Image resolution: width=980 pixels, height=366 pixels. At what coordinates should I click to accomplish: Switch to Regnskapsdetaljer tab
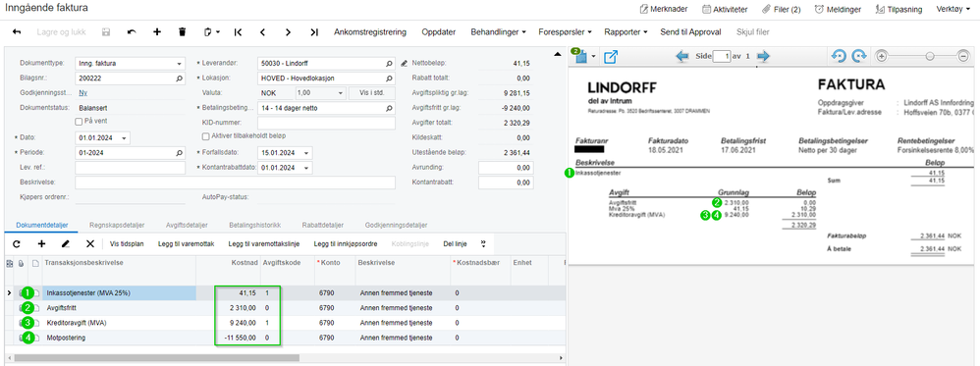click(x=118, y=225)
